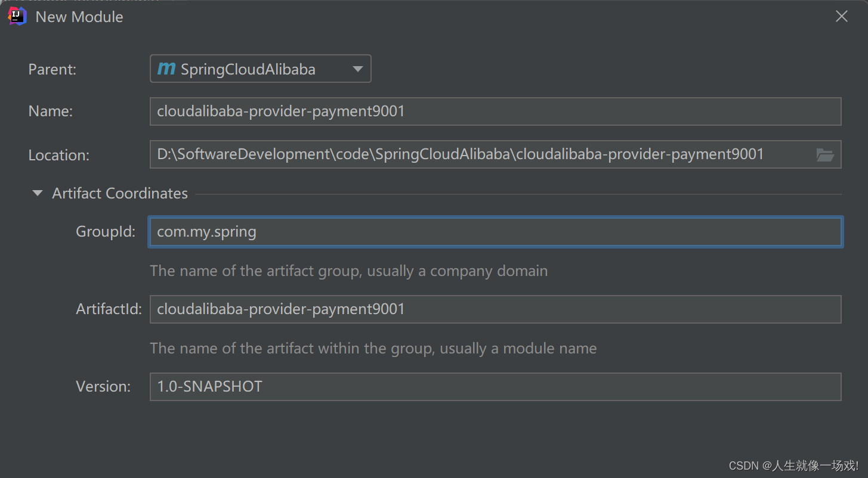Open the Parent module dropdown
This screenshot has width=868, height=478.
pyautogui.click(x=260, y=69)
